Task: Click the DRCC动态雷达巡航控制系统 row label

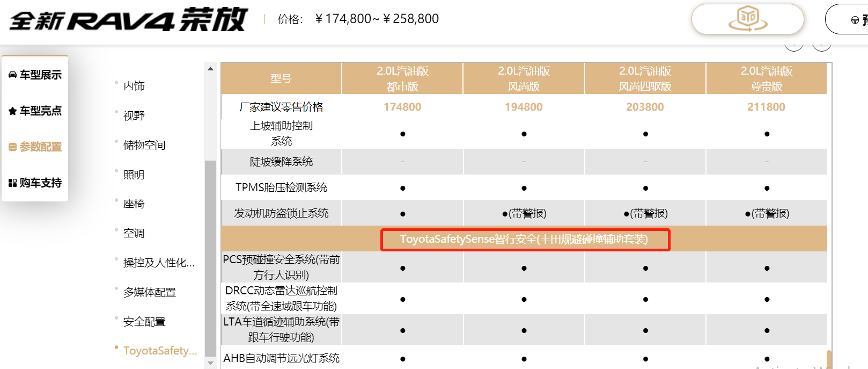Action: (x=281, y=298)
